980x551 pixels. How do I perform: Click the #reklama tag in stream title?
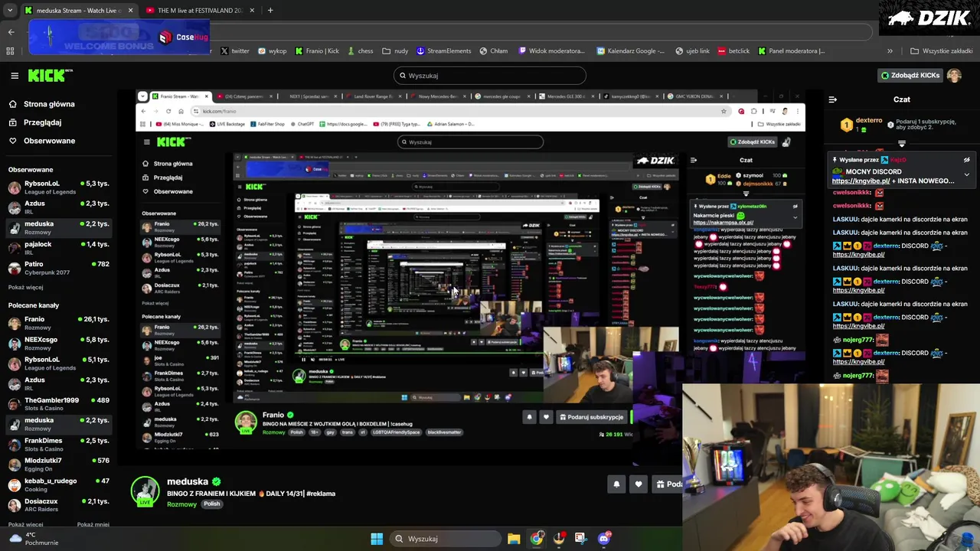coord(321,494)
